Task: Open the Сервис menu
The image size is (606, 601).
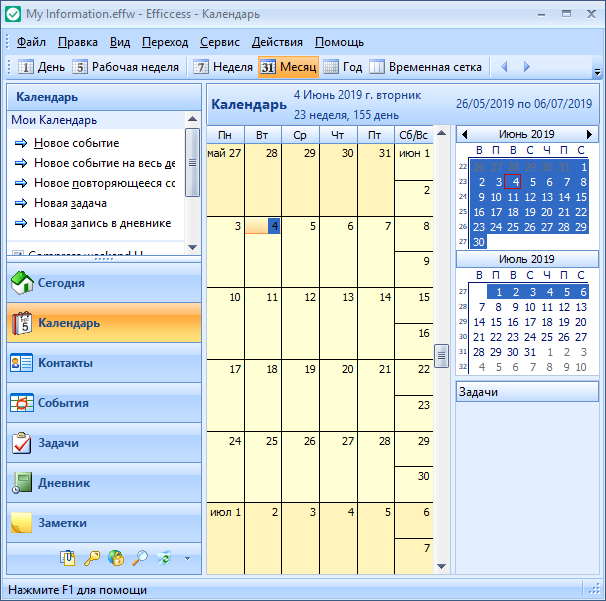Action: click(219, 42)
